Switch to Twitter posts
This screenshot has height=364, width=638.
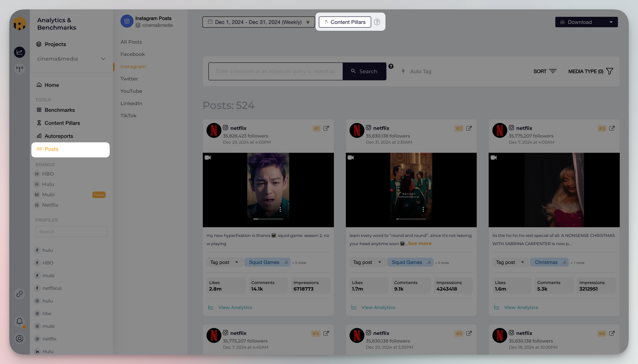129,79
